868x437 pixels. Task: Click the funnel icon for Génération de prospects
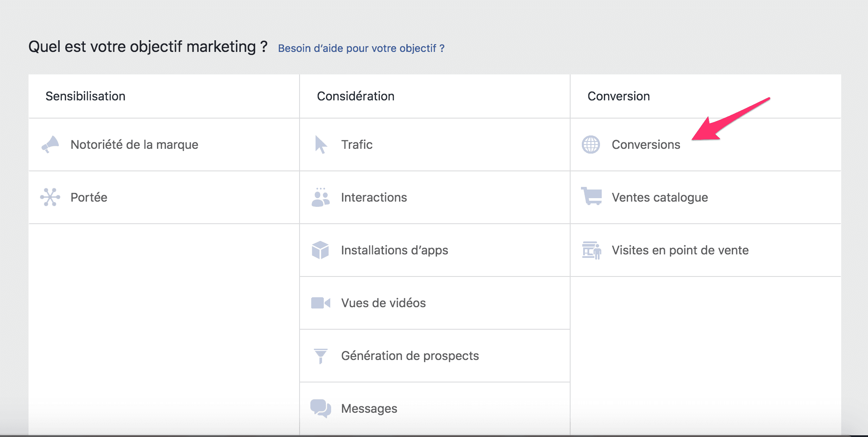320,356
